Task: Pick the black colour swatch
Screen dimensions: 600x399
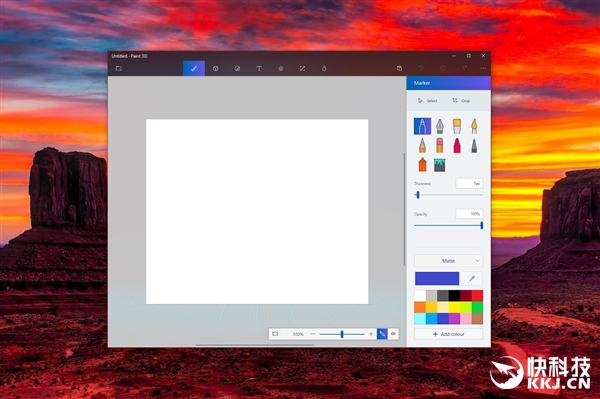Action: (x=455, y=296)
